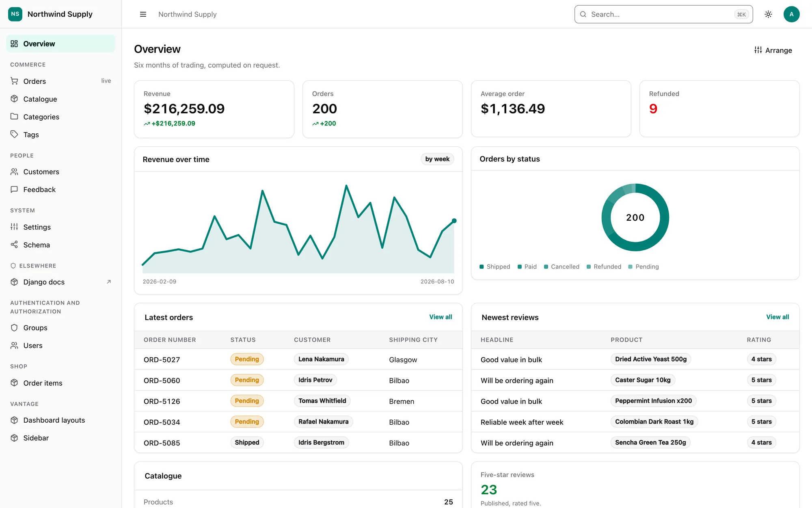Open Dashboard layouts sidebar item
The height and width of the screenshot is (508, 812).
point(60,420)
